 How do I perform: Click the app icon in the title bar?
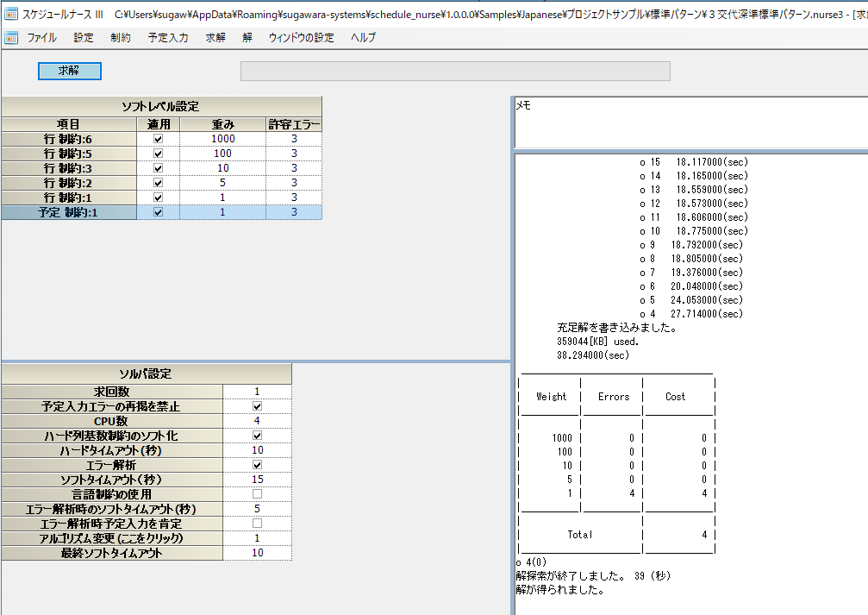(10, 14)
